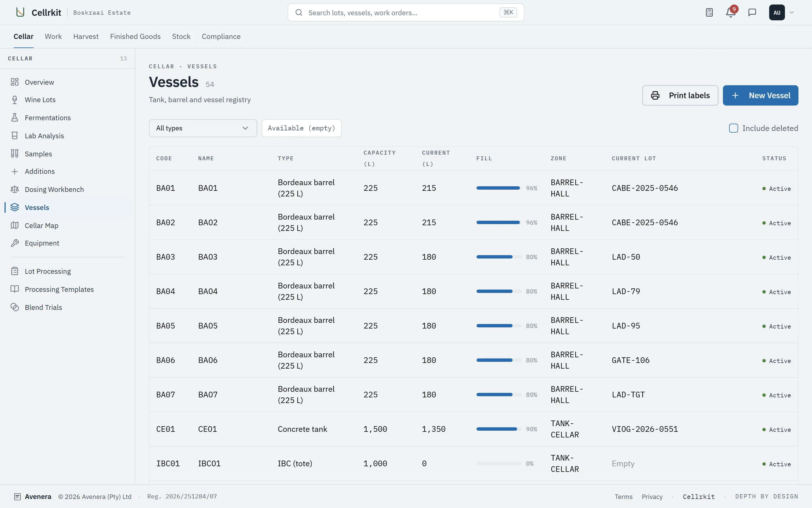
Task: Click the Samples test tubes icon
Action: [x=14, y=154]
